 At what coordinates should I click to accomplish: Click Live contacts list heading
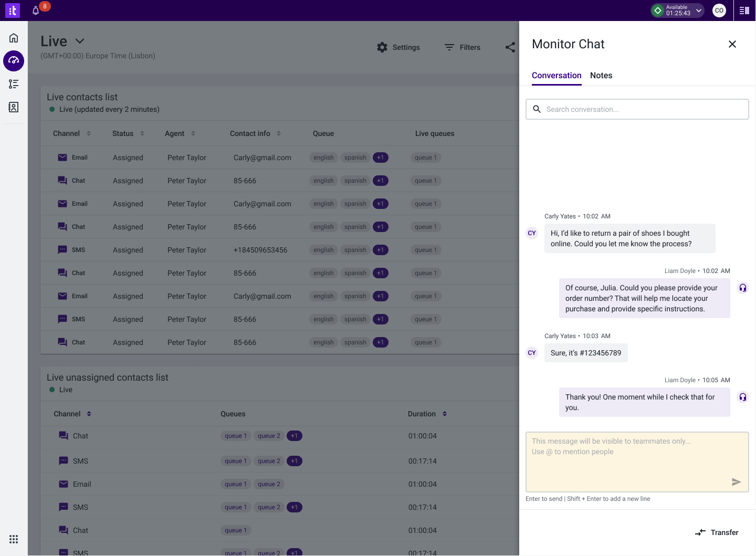[82, 97]
